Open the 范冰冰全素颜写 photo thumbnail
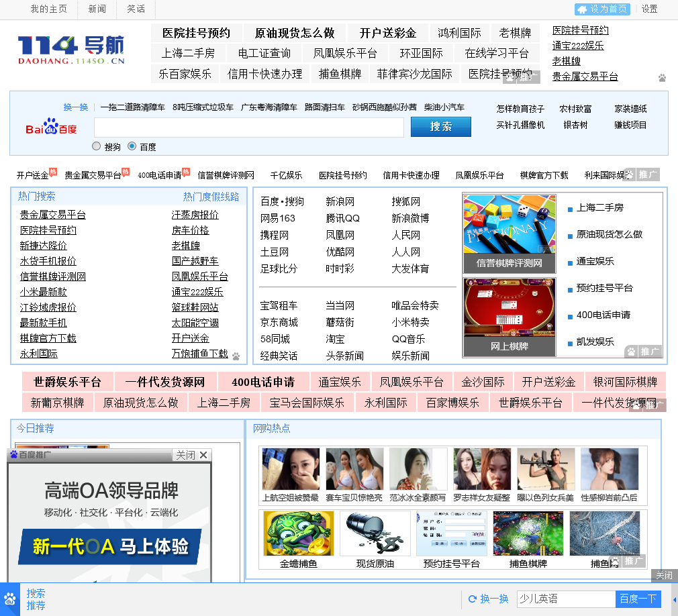 (x=418, y=469)
